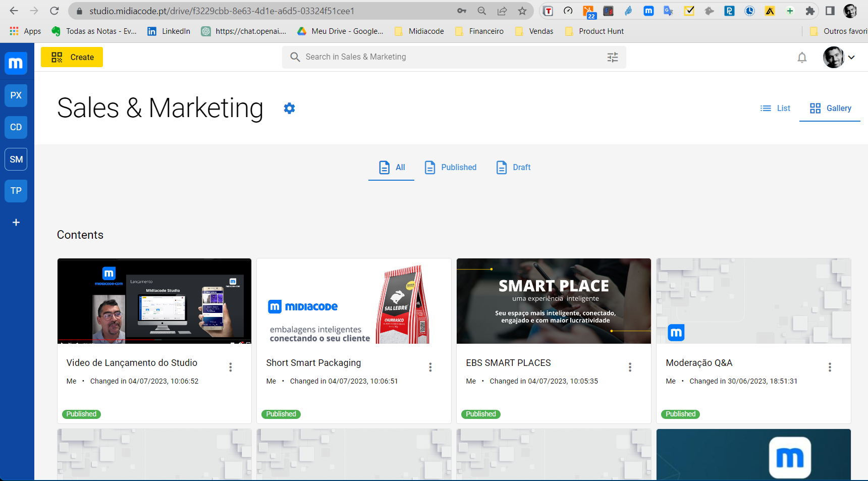
Task: Open the Midiacode bookmark folder
Action: (419, 31)
